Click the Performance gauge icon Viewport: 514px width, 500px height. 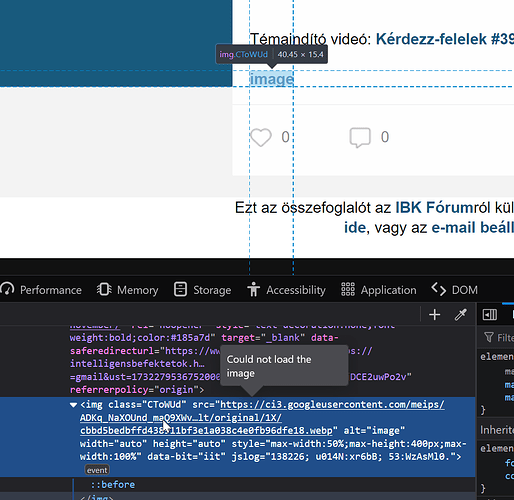pos(7,289)
